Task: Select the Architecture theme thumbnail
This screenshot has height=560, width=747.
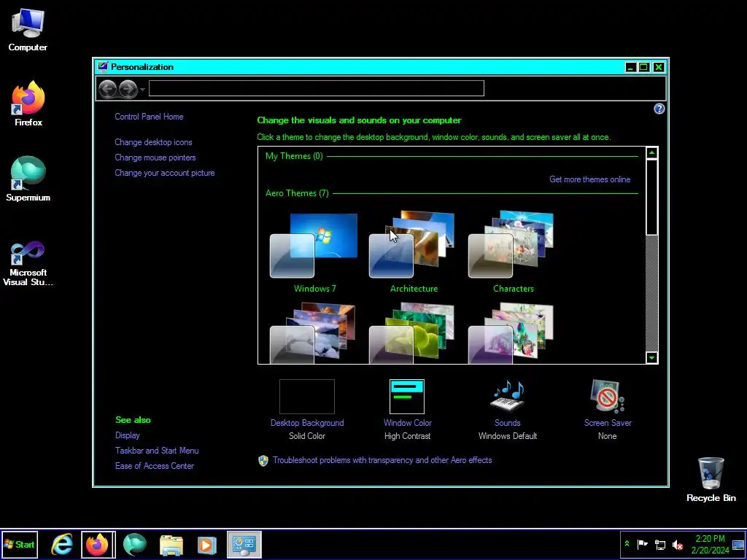Action: coord(413,245)
